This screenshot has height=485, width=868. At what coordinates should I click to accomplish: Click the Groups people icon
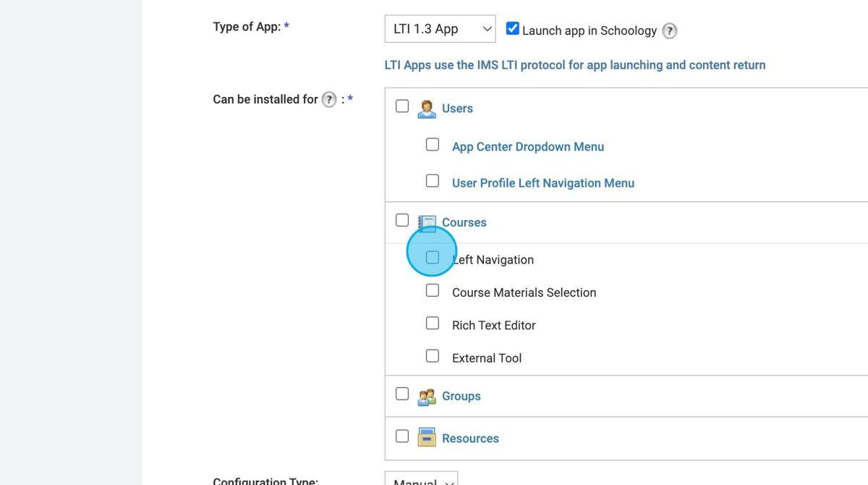427,395
